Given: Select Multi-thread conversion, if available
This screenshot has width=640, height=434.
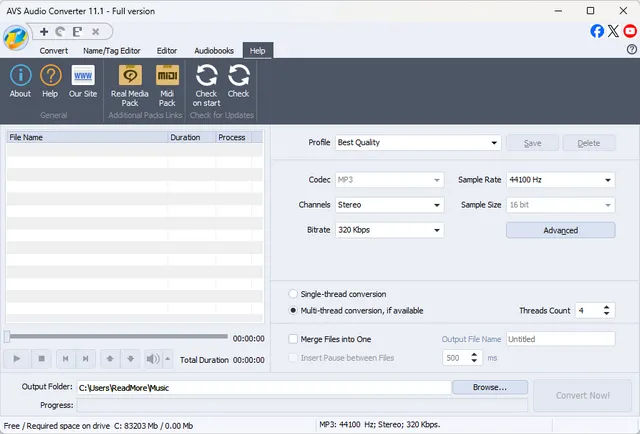Looking at the screenshot, I should 293,310.
